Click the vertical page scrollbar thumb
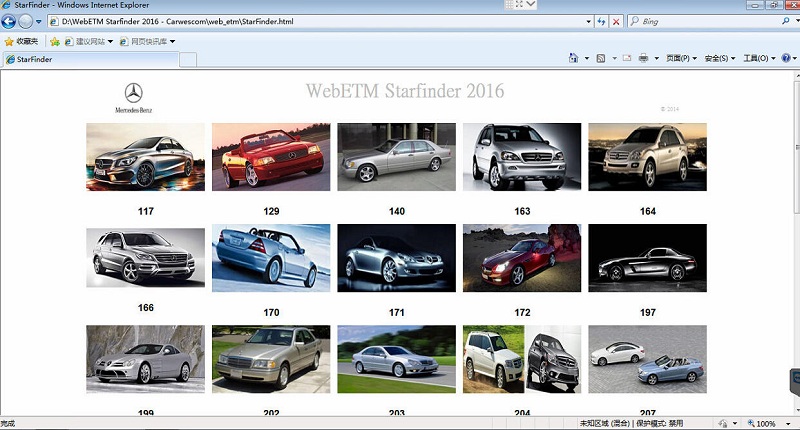This screenshot has width=800, height=430. tap(797, 147)
